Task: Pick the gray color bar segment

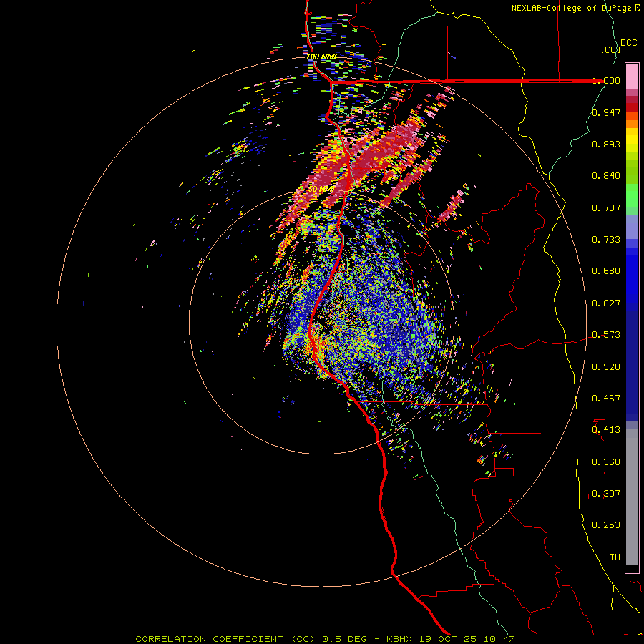Action: click(632, 497)
